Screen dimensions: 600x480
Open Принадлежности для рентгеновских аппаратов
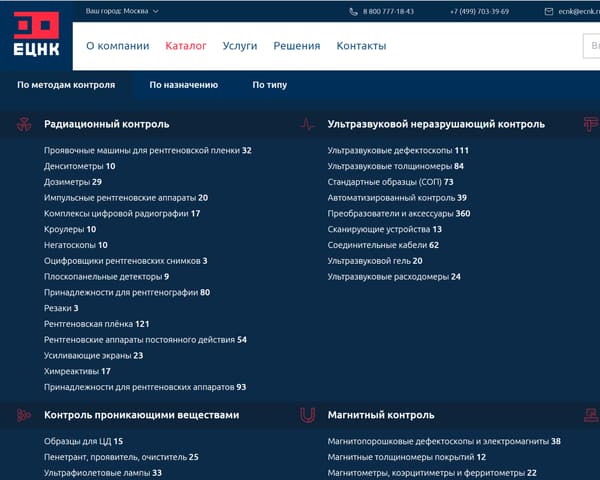pyautogui.click(x=145, y=387)
